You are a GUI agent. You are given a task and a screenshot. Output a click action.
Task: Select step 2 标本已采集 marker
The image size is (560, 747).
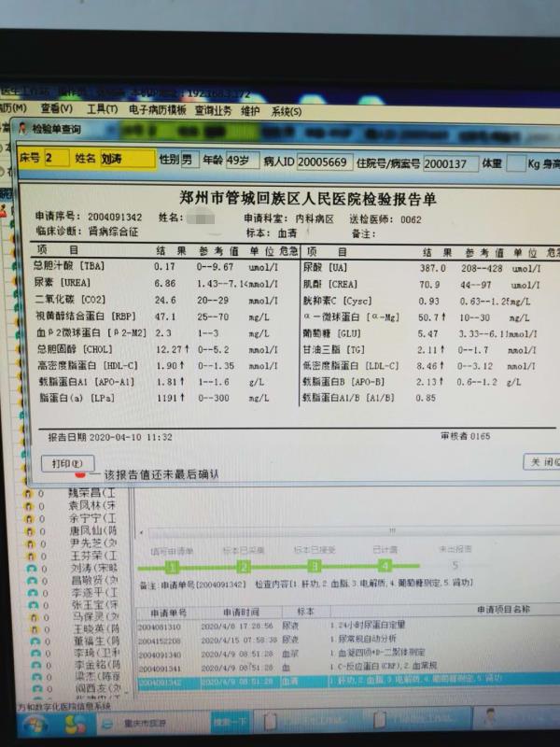(243, 566)
